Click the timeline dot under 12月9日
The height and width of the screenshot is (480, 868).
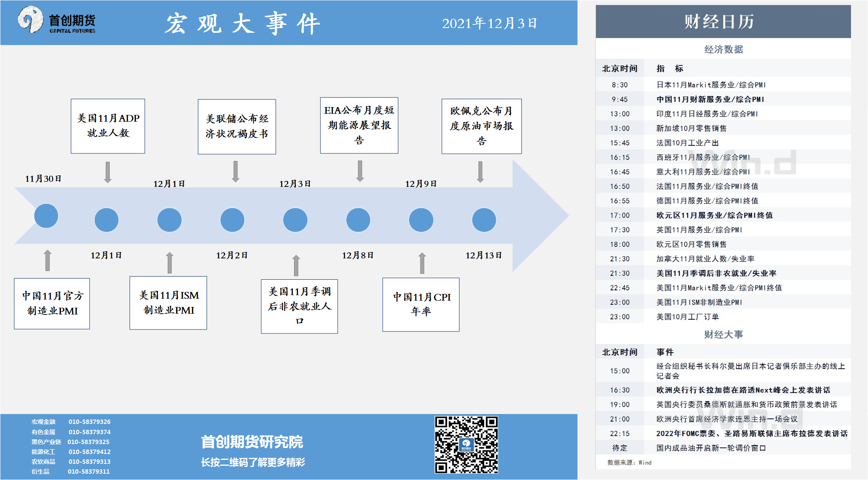point(421,220)
